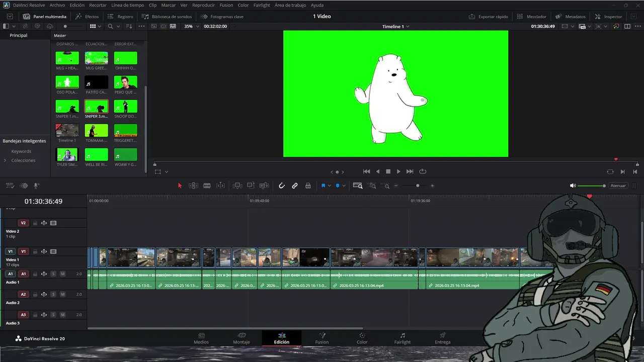The image size is (644, 362).
Task: Open the Fotogramas clave panel
Action: point(222,17)
